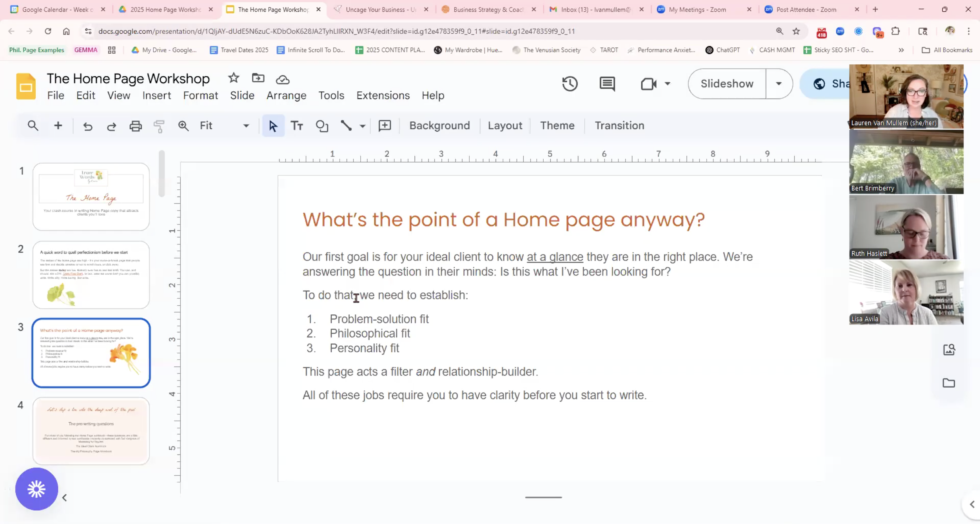This screenshot has height=524, width=980.
Task: Select the Shape tool
Action: click(x=322, y=126)
